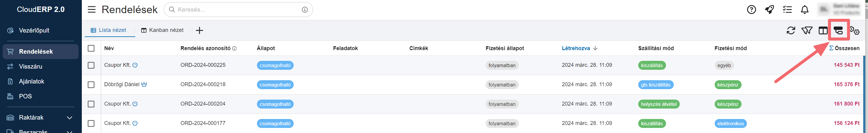
Task: Click the highlighted toolbar icon in red box
Action: coord(838,31)
